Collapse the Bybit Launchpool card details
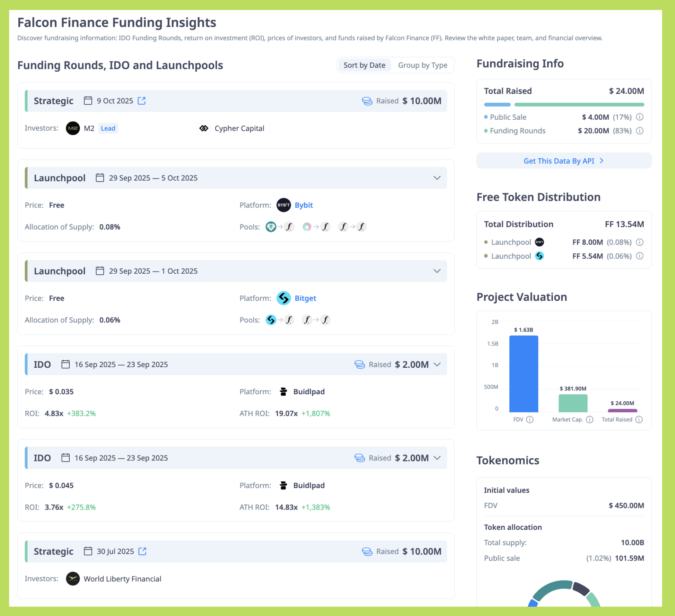Screen dimensions: 675x616 tap(437, 178)
